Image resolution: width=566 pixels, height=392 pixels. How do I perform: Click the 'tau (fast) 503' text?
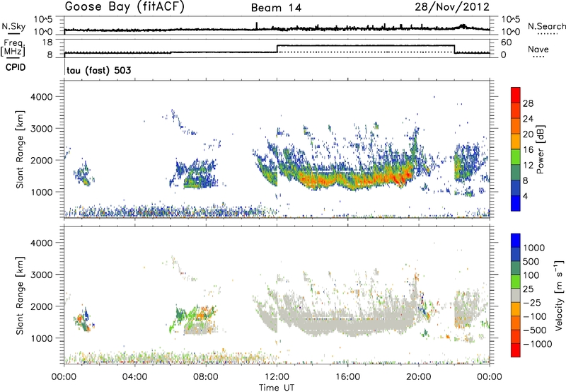pos(99,70)
